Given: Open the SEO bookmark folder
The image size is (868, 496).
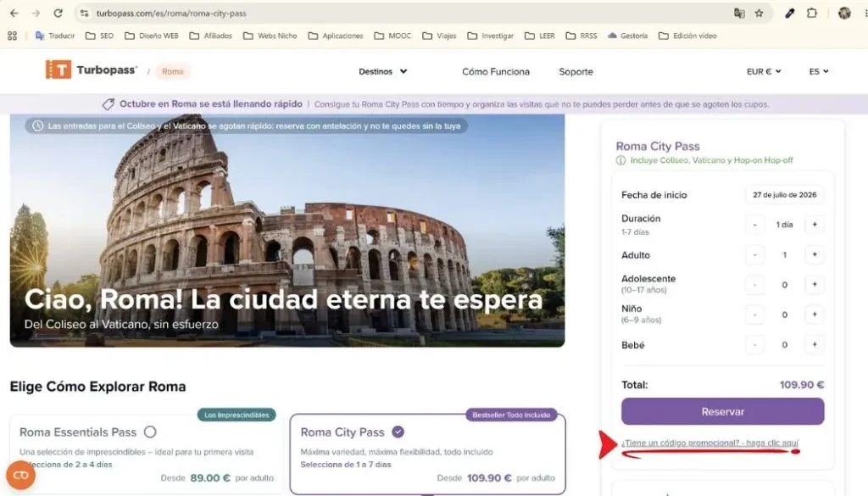Looking at the screenshot, I should coord(100,36).
